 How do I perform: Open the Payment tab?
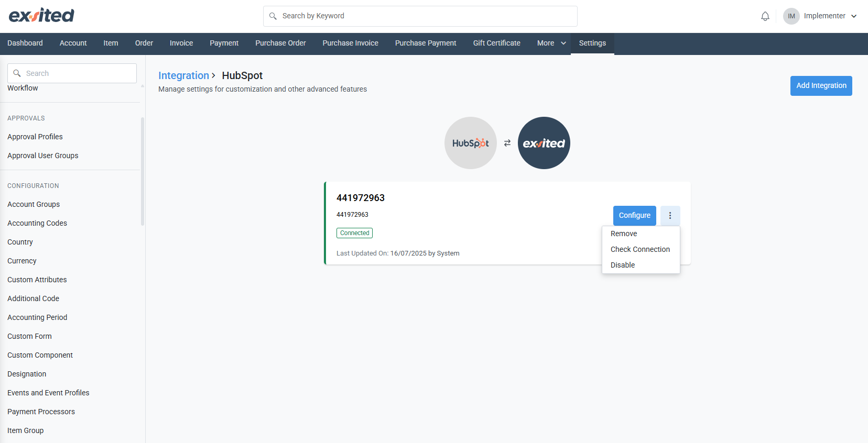click(x=224, y=43)
